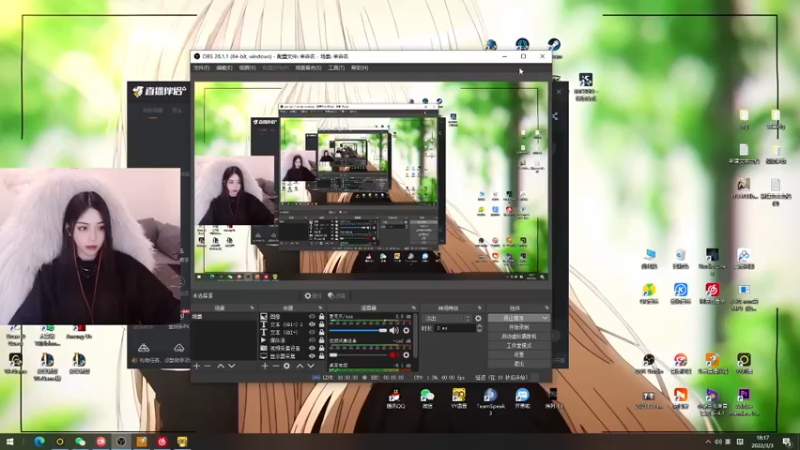800x450 pixels.
Task: Add a new source with the plus icon
Action: 264,366
